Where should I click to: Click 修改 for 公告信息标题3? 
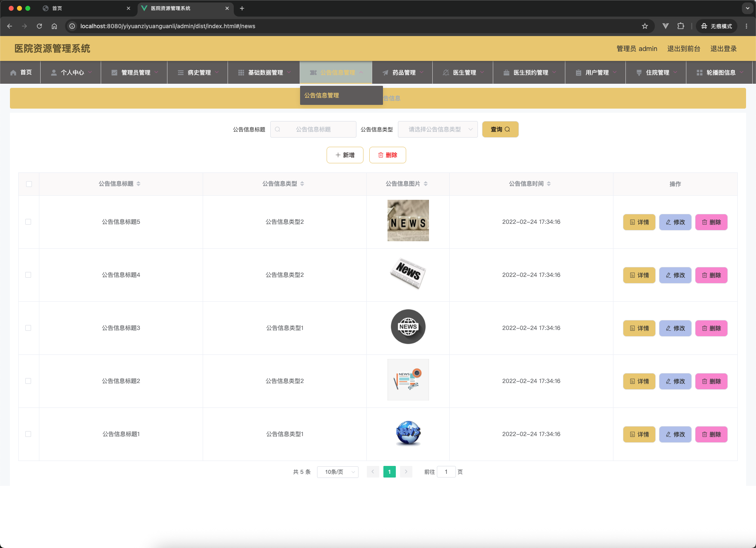tap(675, 328)
